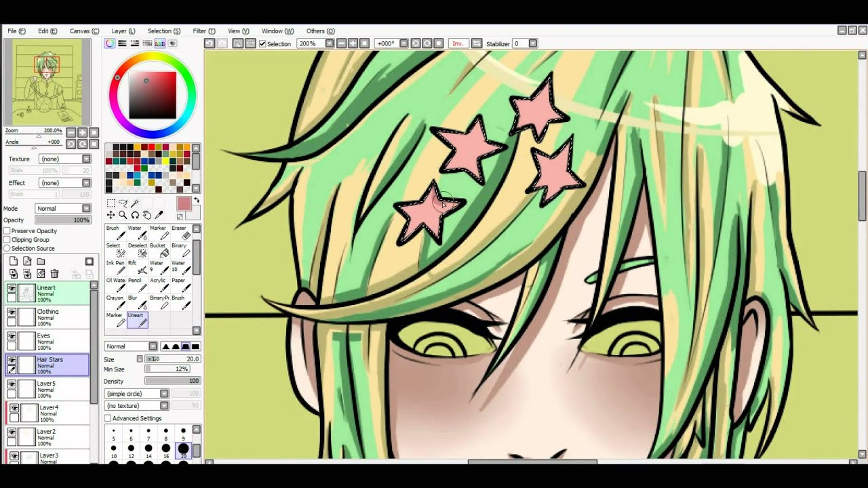Hide the Clothing layer
Image resolution: width=868 pixels, height=488 pixels.
coord(12,312)
